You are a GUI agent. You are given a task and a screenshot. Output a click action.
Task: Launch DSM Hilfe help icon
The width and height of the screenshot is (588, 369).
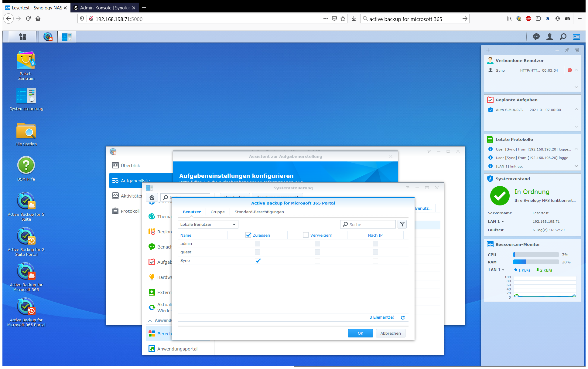pos(26,166)
